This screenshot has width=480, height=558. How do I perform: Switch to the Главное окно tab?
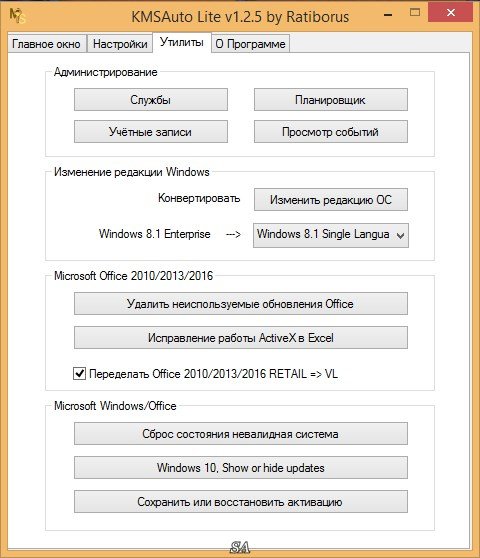47,44
